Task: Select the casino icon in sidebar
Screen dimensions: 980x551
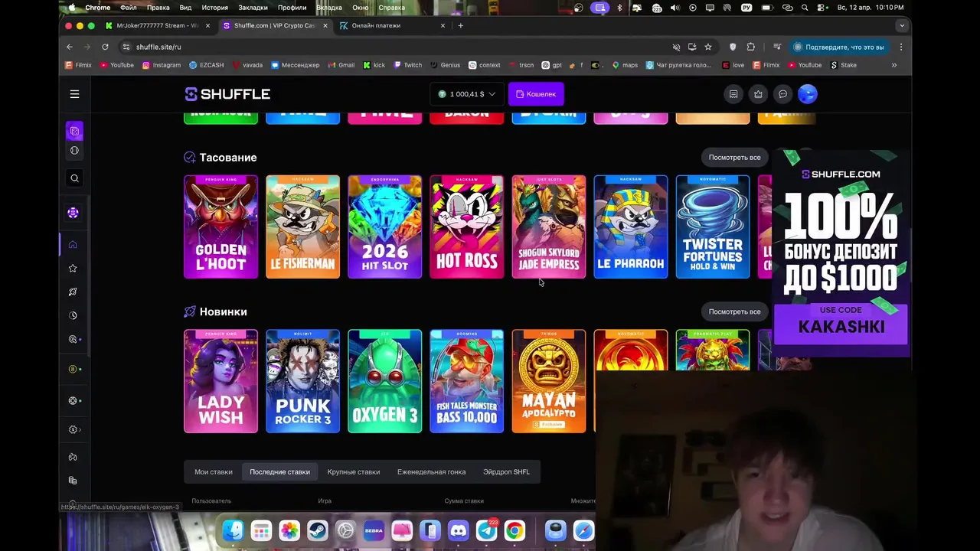Action: pyautogui.click(x=74, y=131)
